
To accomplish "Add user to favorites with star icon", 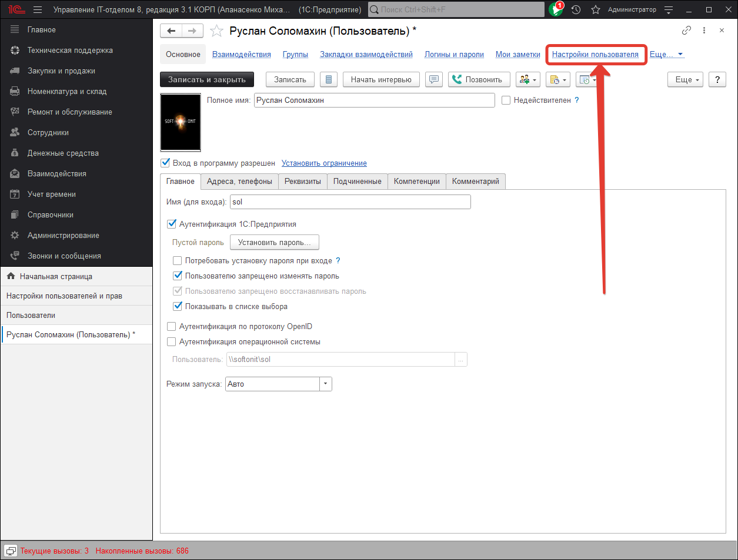I will 216,31.
